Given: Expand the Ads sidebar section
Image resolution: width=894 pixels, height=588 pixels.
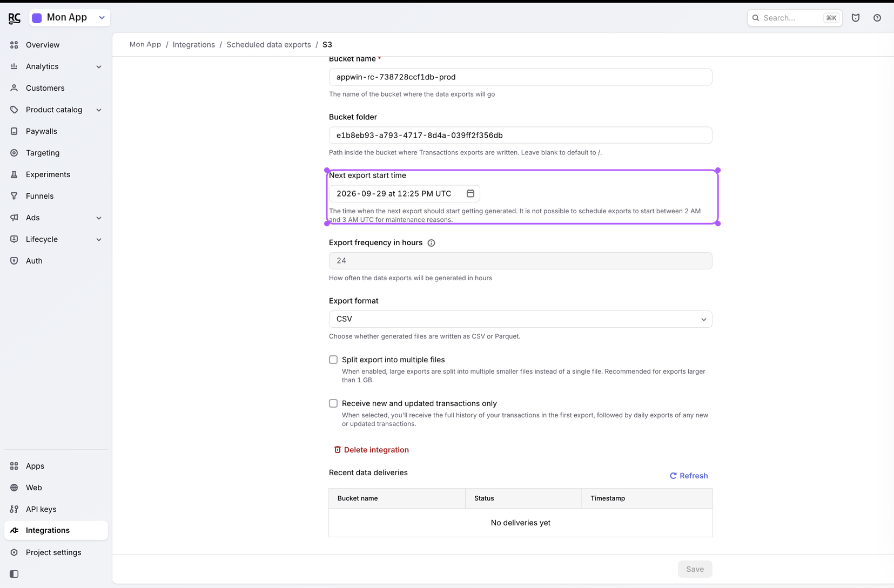Looking at the screenshot, I should pyautogui.click(x=99, y=218).
